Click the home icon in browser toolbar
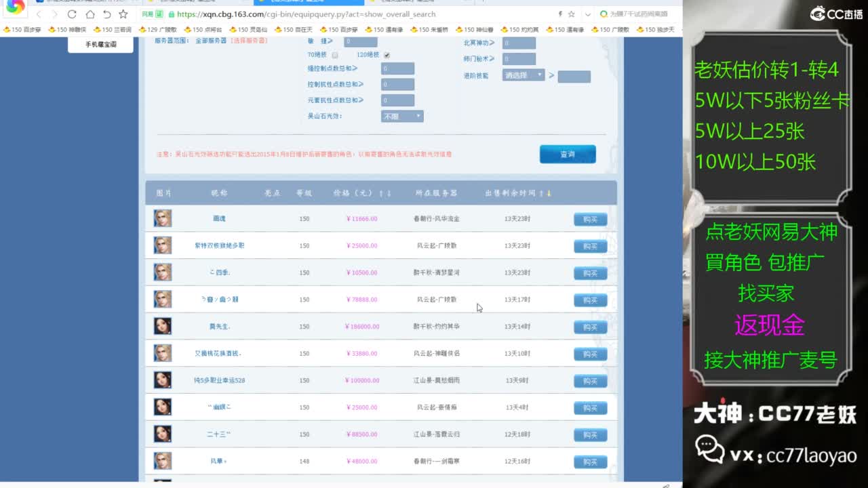Viewport: 868px width, 488px height. [91, 14]
